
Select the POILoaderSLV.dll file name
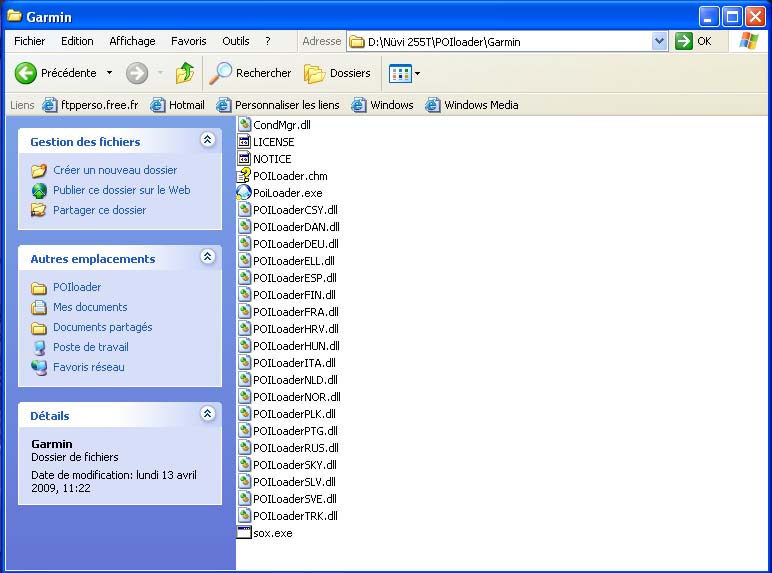point(294,481)
